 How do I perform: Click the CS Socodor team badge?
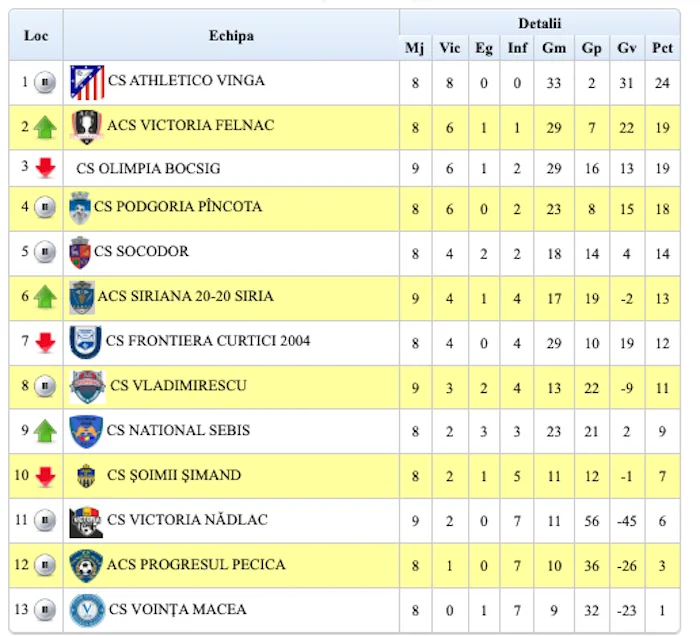pyautogui.click(x=80, y=252)
